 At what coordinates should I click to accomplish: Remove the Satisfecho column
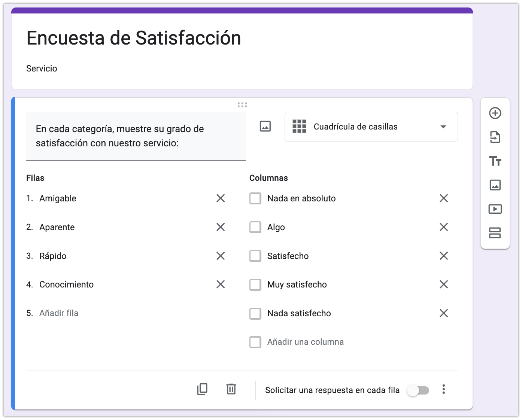pos(444,256)
